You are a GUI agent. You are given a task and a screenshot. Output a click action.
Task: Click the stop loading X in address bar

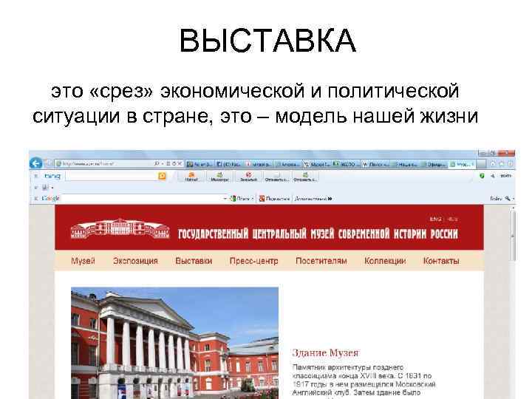point(180,163)
